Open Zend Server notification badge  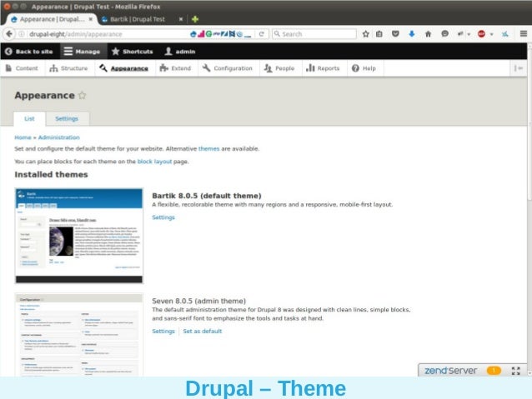point(494,371)
